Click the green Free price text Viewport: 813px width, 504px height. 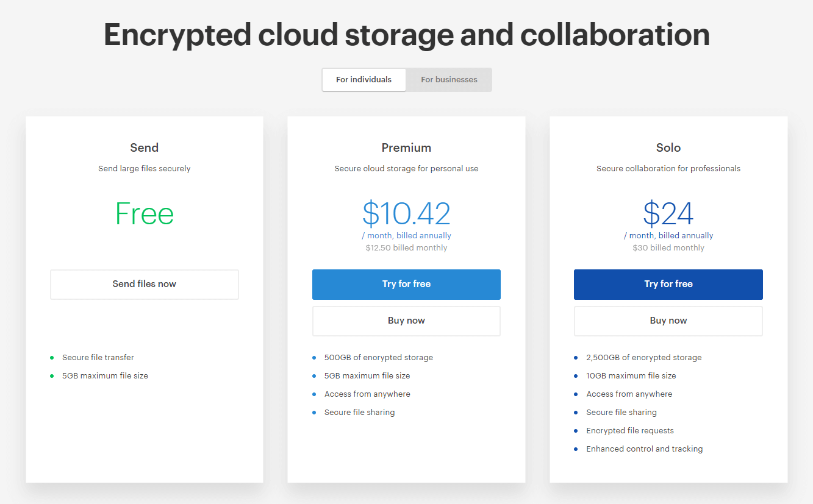tap(145, 214)
